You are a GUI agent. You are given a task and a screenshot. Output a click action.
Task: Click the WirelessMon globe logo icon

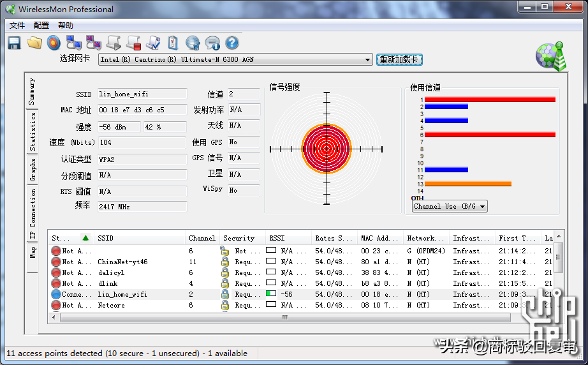coord(551,57)
